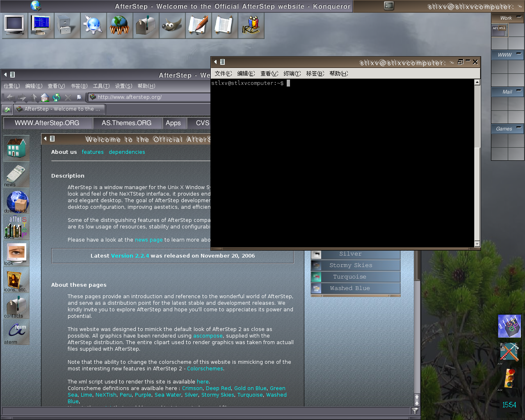Go forward with Konqueror's forward arrow
The image size is (525, 420).
[x=23, y=97]
